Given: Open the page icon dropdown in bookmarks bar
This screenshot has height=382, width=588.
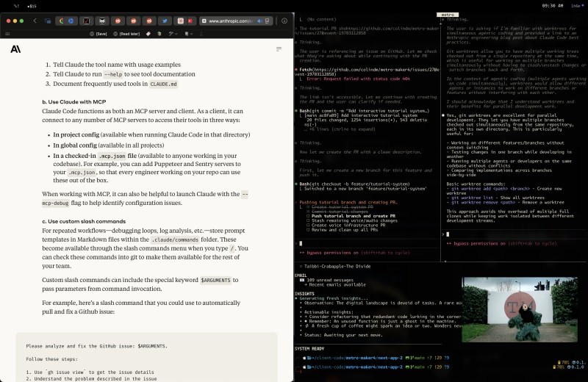Looking at the screenshot, I should (189, 34).
